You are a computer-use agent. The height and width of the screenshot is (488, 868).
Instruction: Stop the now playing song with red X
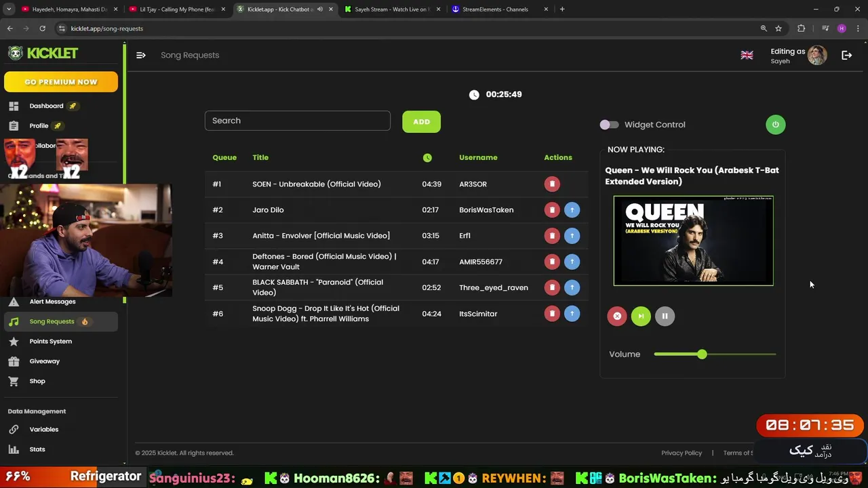pyautogui.click(x=617, y=316)
